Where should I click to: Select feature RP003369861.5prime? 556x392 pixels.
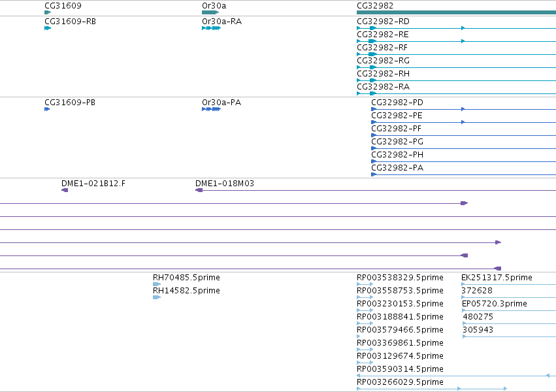[400, 343]
